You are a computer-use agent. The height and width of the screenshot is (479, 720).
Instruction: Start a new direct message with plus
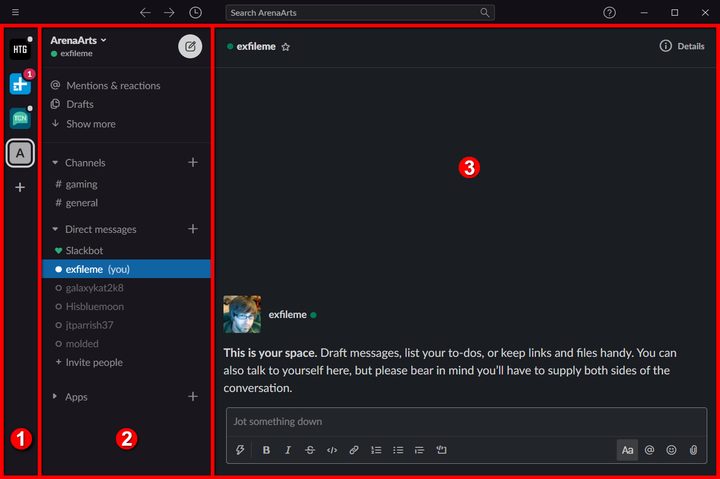[193, 229]
